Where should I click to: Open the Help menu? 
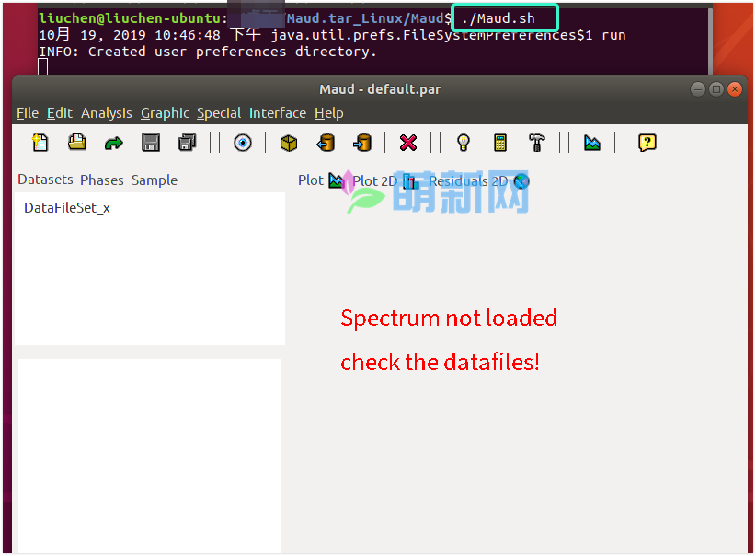tap(329, 113)
